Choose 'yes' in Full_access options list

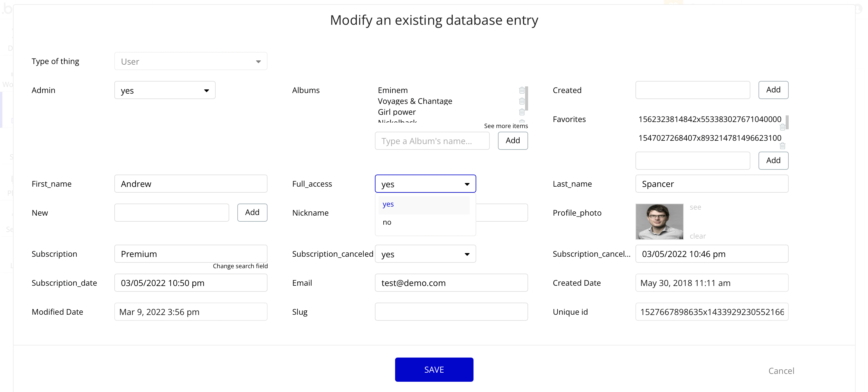coord(388,204)
